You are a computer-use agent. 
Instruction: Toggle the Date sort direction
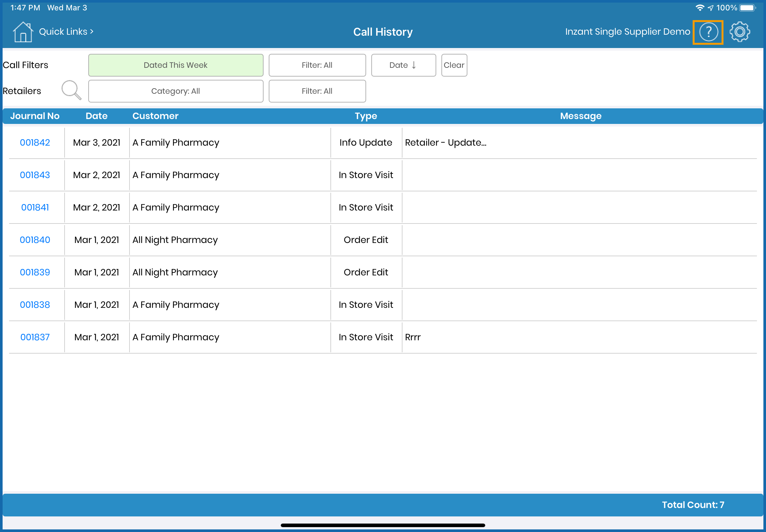(403, 65)
